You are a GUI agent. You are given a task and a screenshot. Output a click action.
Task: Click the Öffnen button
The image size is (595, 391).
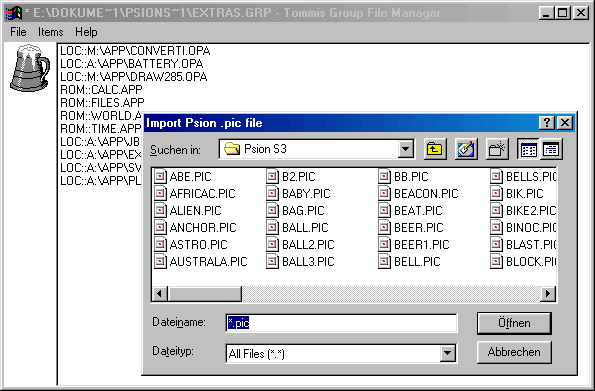(x=514, y=323)
